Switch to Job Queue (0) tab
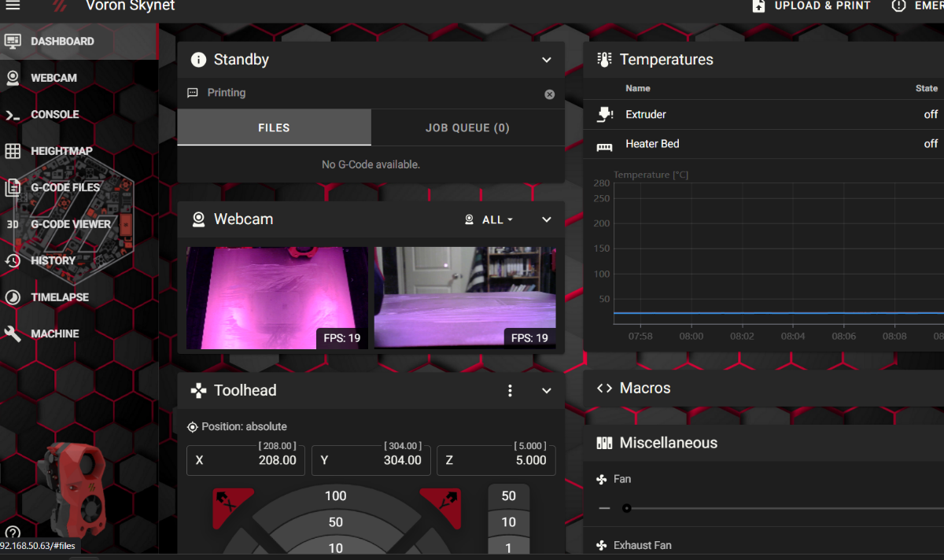This screenshot has height=560, width=944. pyautogui.click(x=467, y=127)
